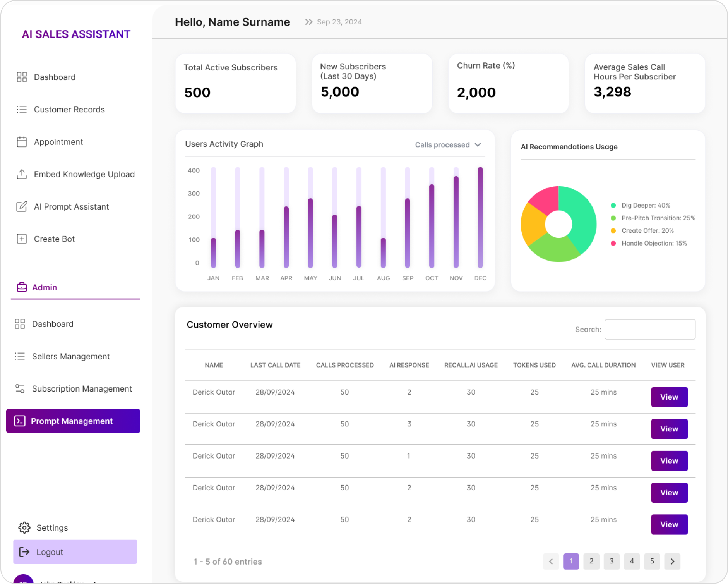The height and width of the screenshot is (584, 728).
Task: Open Subscription Management
Action: (82, 388)
